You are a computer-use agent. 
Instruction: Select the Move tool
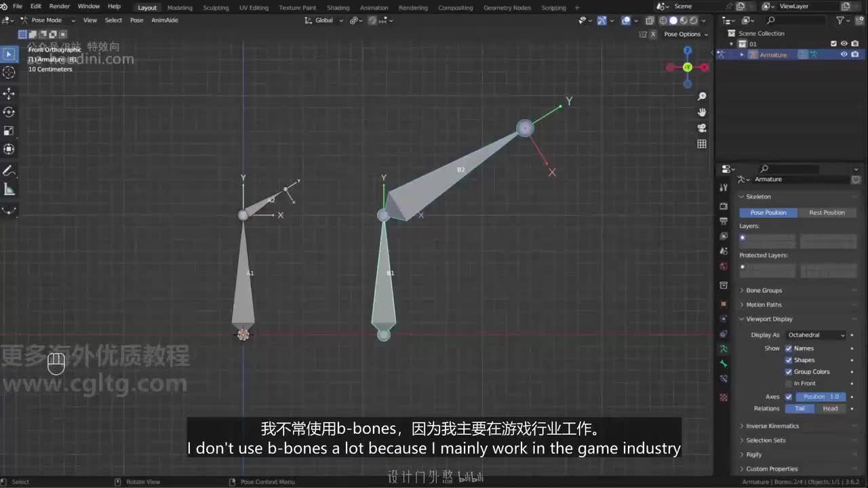(9, 93)
